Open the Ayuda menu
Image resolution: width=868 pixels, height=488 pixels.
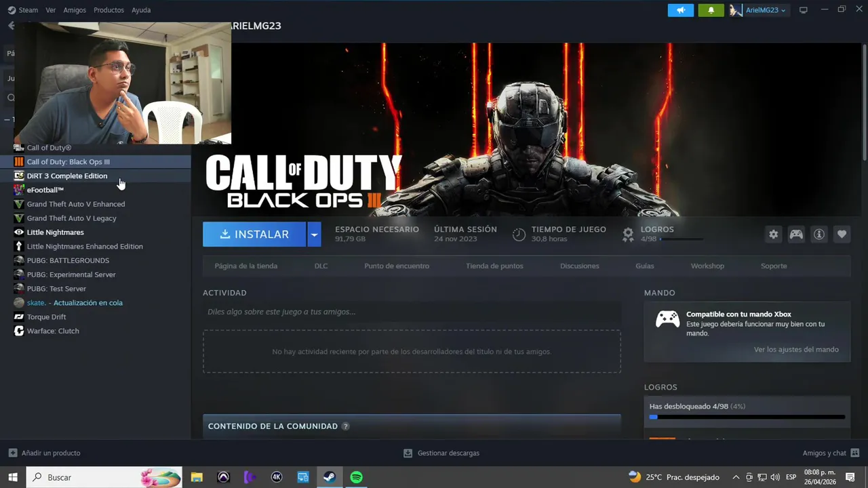141,10
